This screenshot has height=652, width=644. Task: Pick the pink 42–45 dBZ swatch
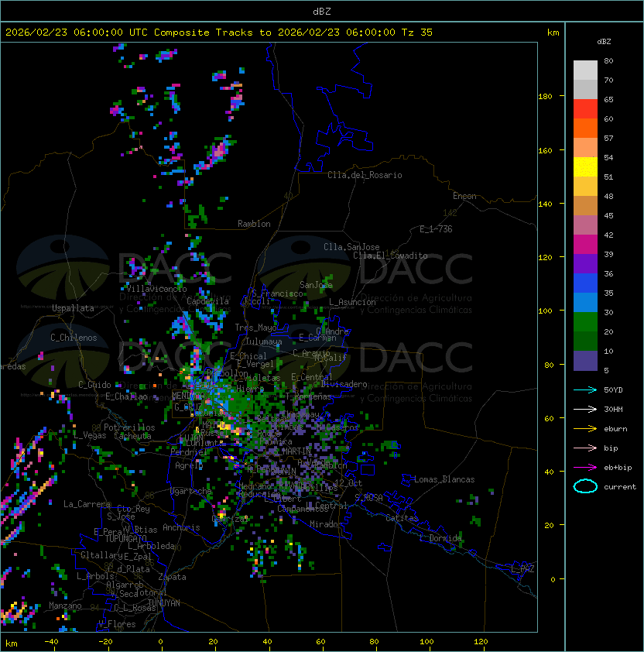[585, 225]
